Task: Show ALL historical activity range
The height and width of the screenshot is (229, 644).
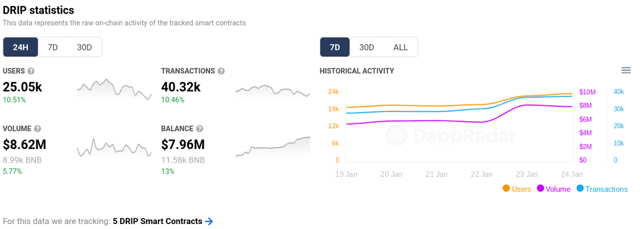Action: (x=400, y=47)
